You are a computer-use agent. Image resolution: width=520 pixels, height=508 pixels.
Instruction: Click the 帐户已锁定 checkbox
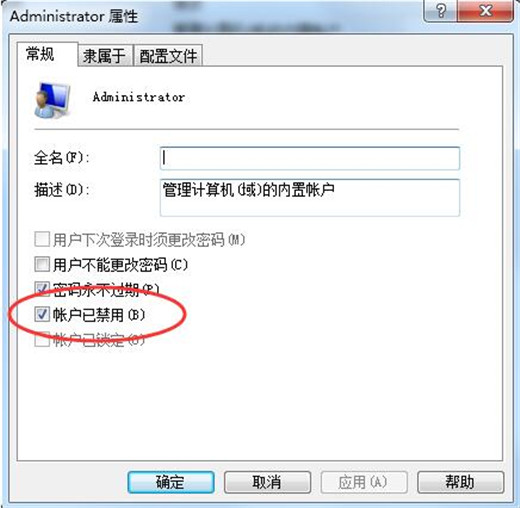[42, 339]
